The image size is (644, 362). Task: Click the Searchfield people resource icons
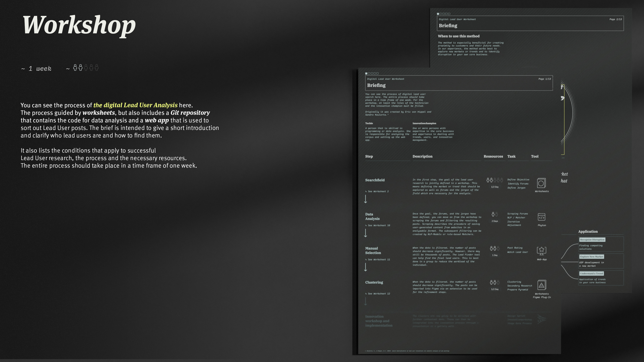495,180
